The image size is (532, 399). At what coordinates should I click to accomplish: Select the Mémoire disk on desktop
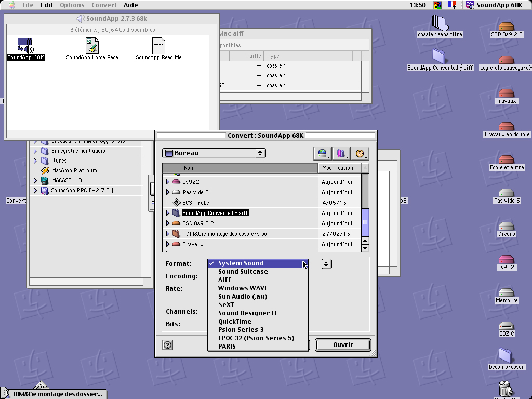pyautogui.click(x=506, y=293)
